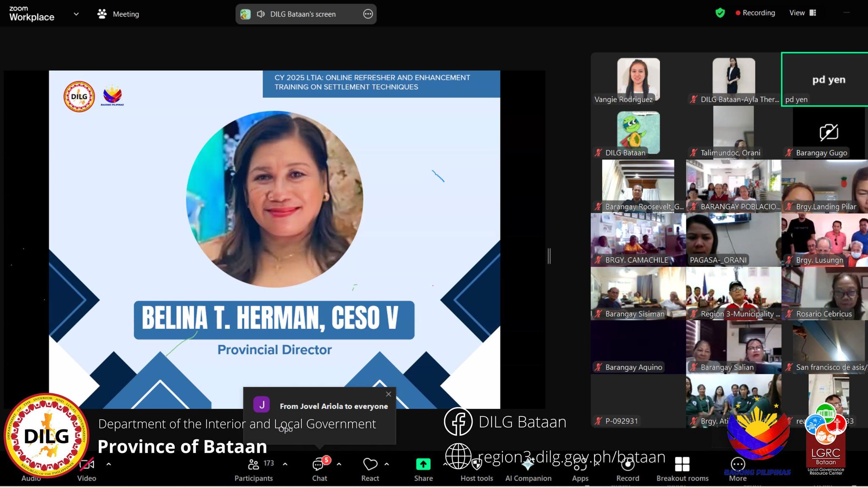Select the Brgy. Lusungn video tile
Image resolution: width=868 pixels, height=488 pixels.
tap(825, 239)
